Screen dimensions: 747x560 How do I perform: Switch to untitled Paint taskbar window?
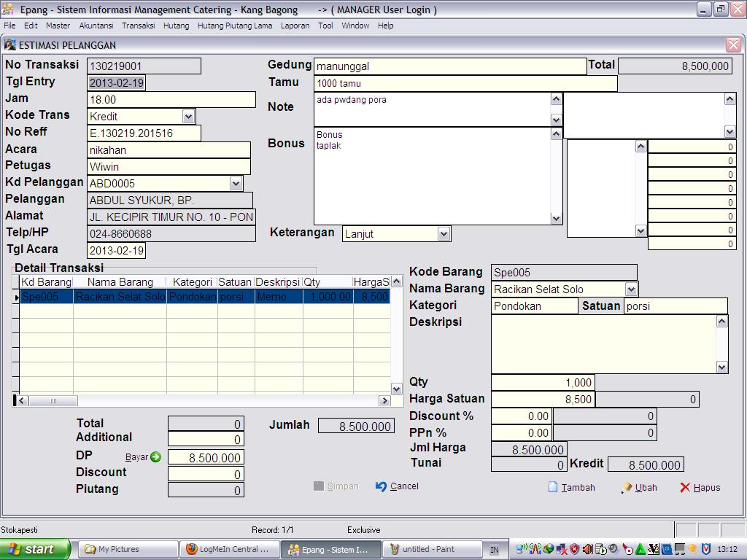pos(433,549)
